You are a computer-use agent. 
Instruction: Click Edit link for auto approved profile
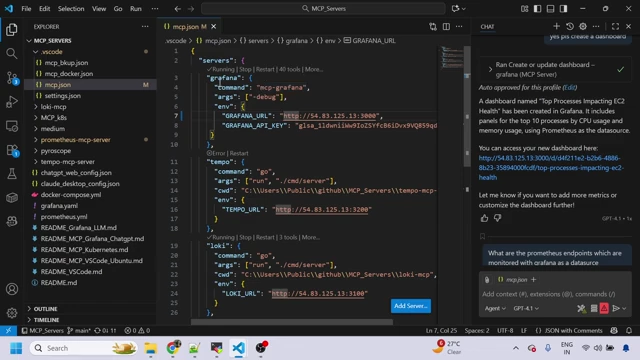569,88
